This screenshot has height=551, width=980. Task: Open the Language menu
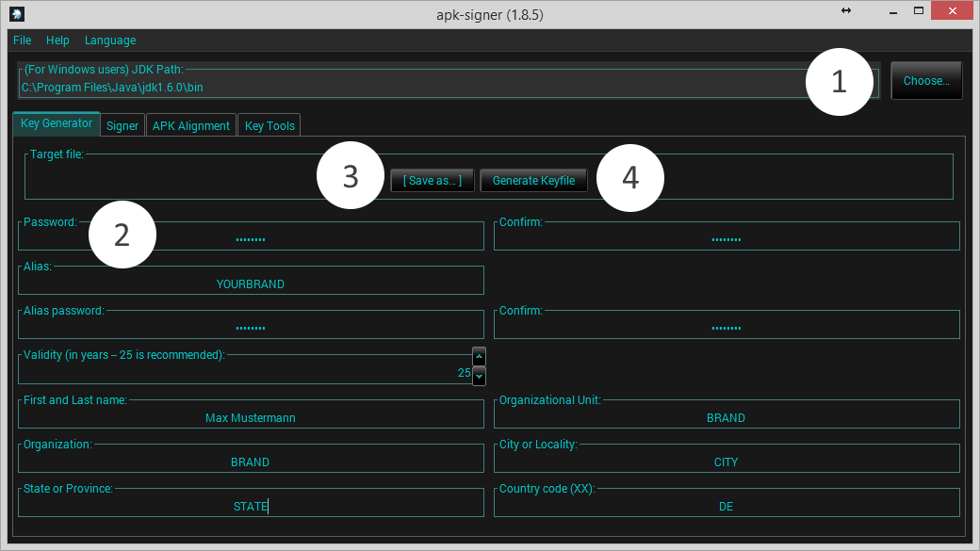109,41
